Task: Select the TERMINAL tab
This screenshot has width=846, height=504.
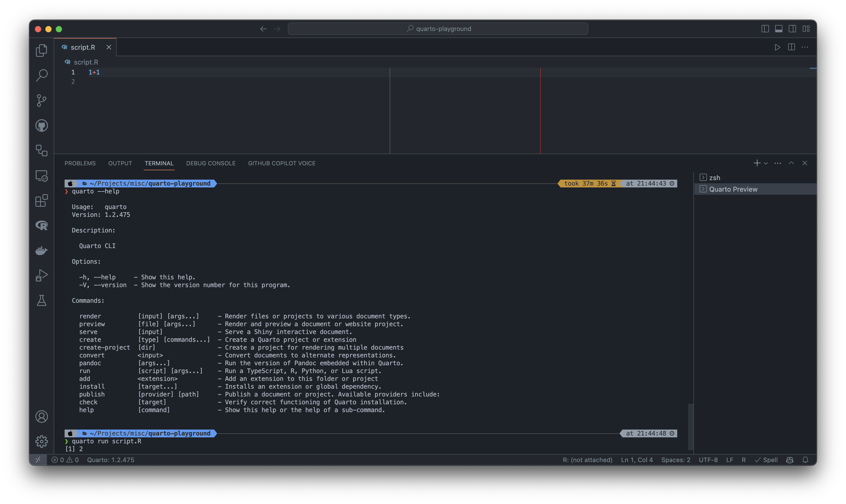Action: (x=159, y=163)
